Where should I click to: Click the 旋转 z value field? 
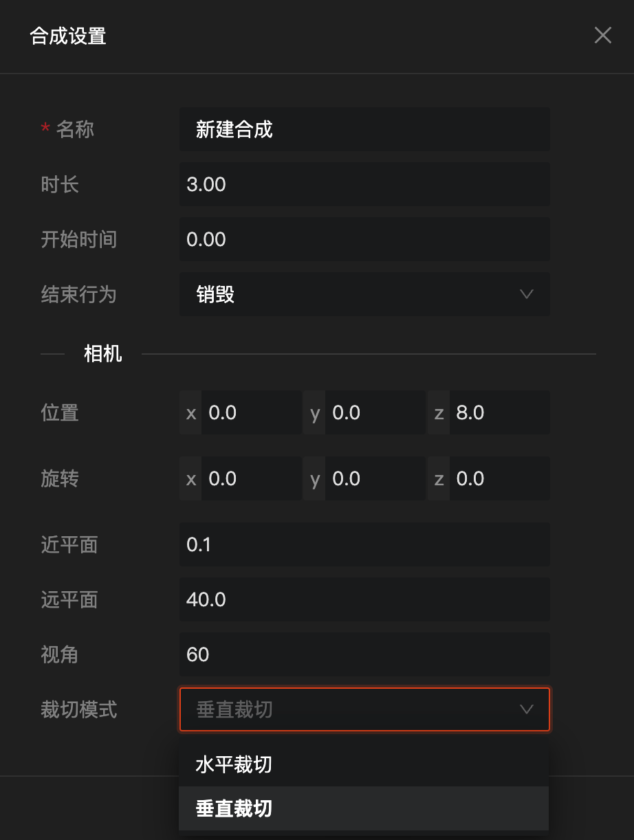point(499,478)
